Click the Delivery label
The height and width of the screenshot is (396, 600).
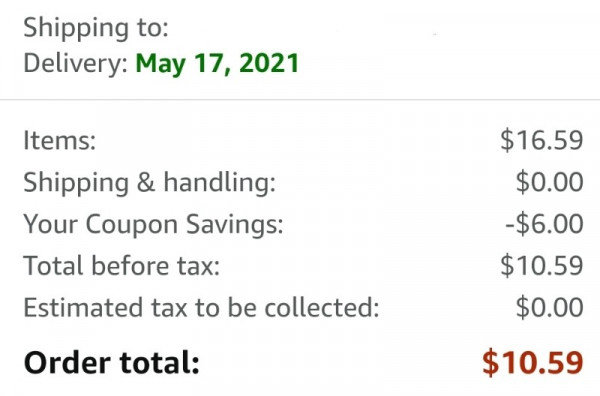click(75, 64)
